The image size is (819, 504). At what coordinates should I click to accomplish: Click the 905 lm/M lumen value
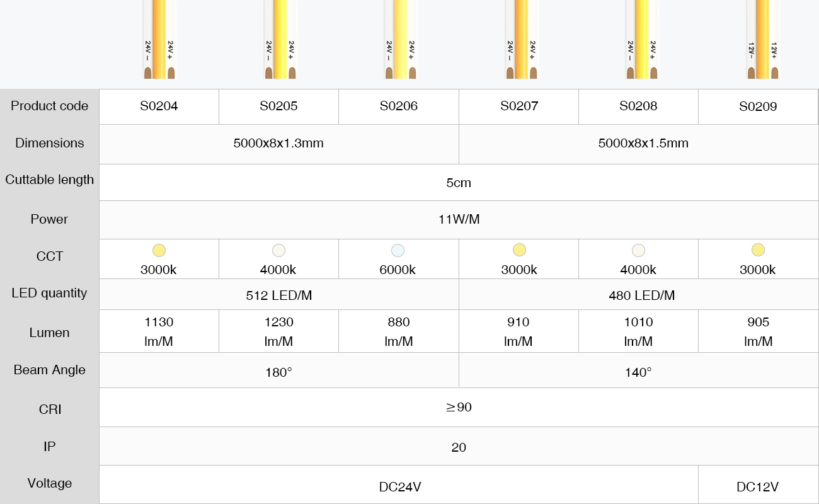point(759,332)
